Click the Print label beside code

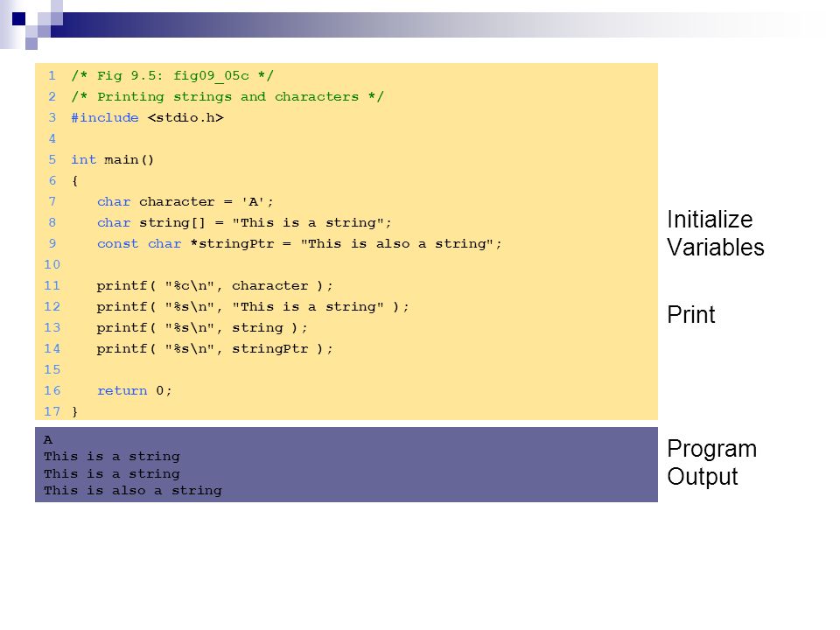pos(691,314)
